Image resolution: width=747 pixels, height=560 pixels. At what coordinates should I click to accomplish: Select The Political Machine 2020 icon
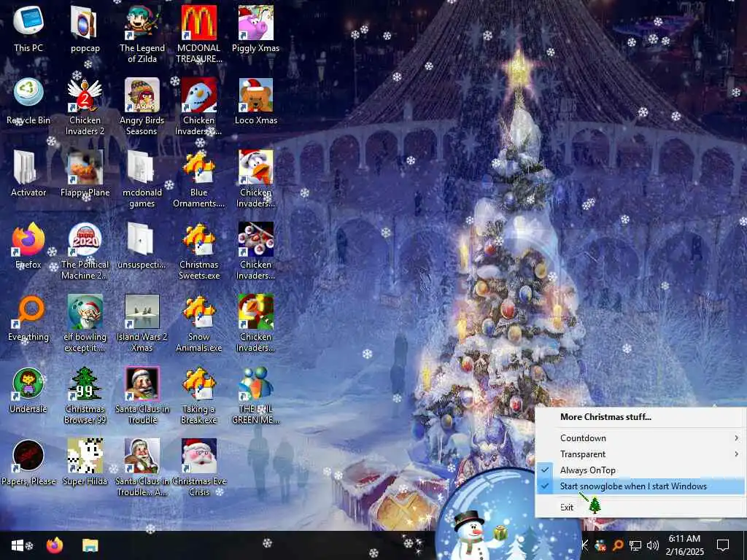[x=85, y=251]
